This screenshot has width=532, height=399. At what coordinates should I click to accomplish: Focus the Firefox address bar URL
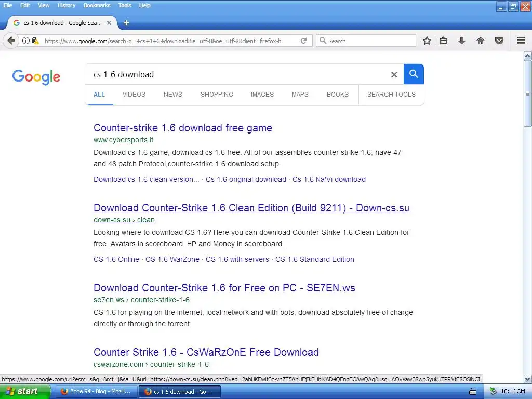click(163, 41)
